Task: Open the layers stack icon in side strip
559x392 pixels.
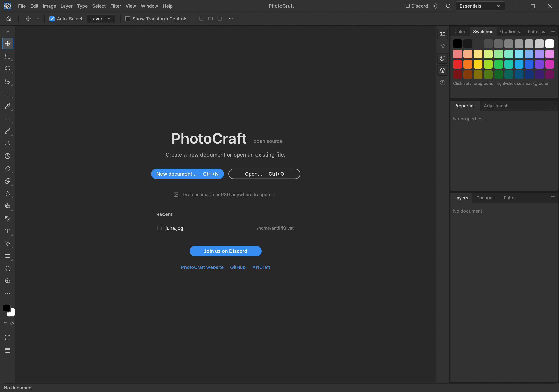Action: pyautogui.click(x=442, y=70)
